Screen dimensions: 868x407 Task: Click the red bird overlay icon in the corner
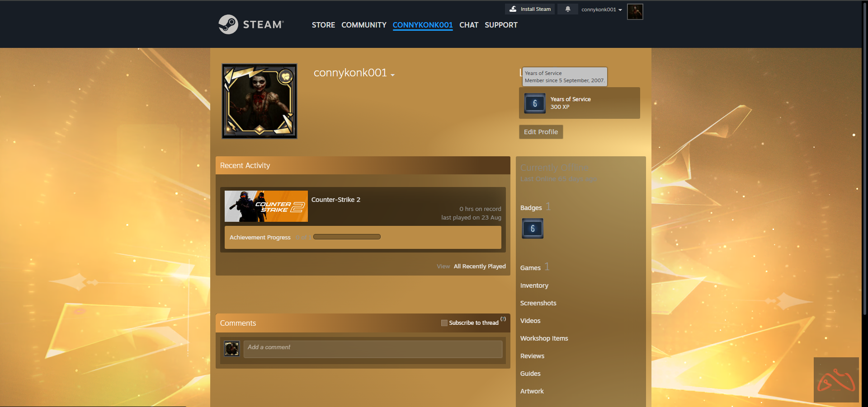click(836, 380)
